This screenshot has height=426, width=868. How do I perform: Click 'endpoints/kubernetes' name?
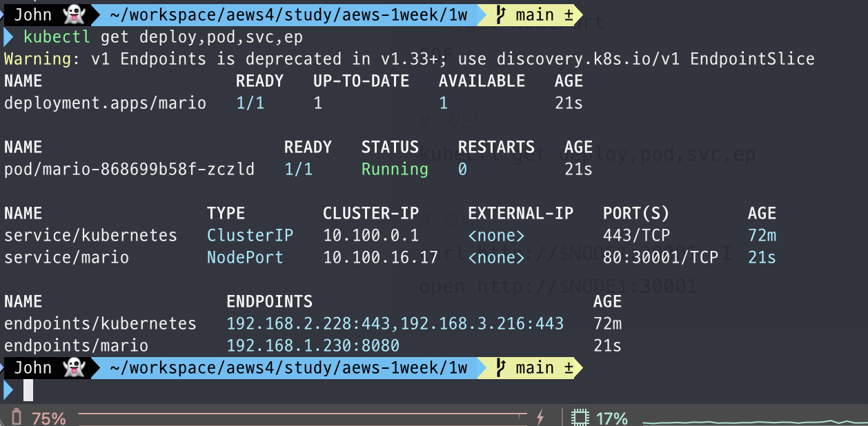coord(100,323)
